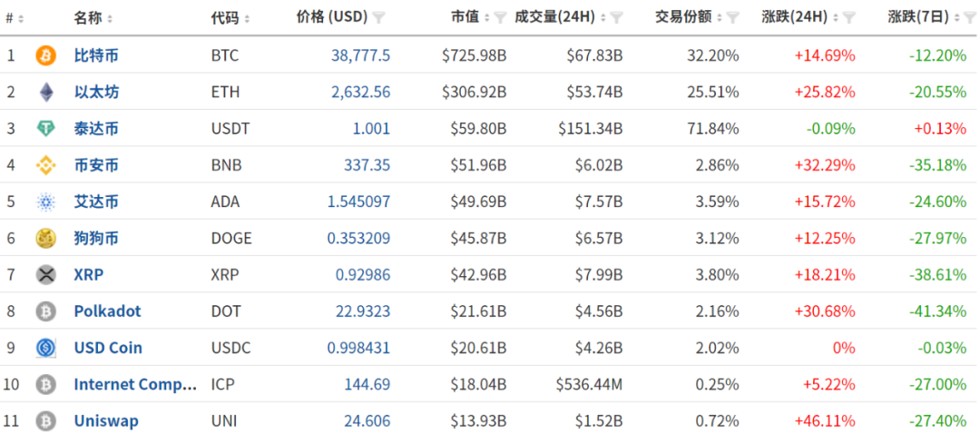
Task: Click Polkadot price 22.9323
Action: coord(362,311)
